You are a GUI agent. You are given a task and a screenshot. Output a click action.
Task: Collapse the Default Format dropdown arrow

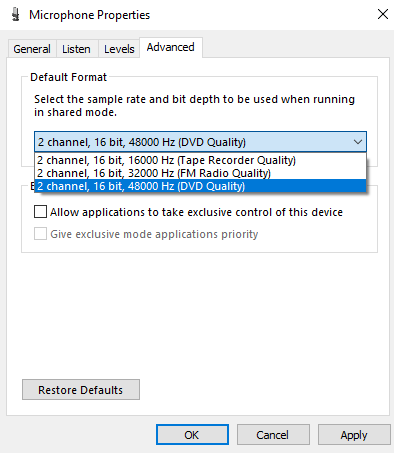point(358,142)
